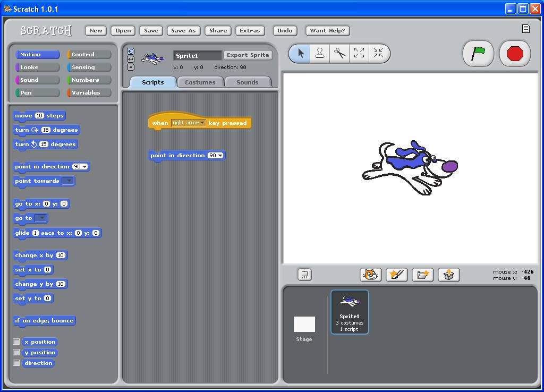Click the change x by 10 block
Screen dimensions: 544x392
click(x=40, y=255)
